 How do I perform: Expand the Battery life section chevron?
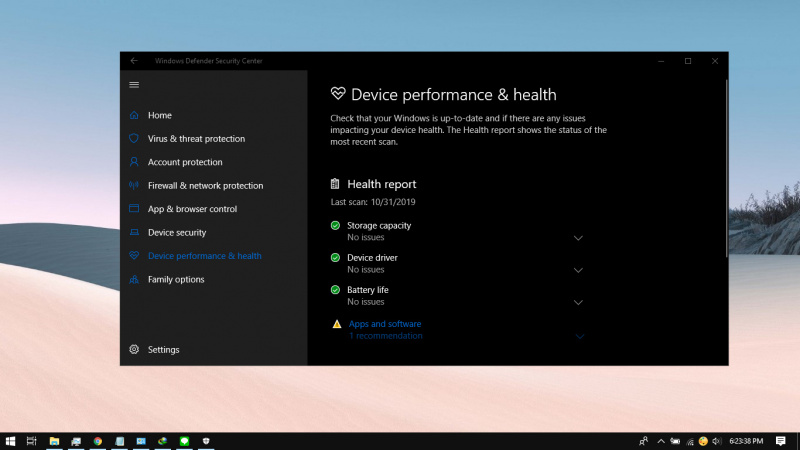[x=578, y=302]
